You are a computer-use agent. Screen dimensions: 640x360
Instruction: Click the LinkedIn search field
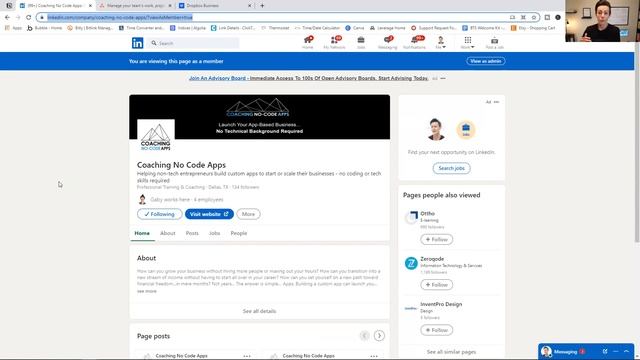193,43
